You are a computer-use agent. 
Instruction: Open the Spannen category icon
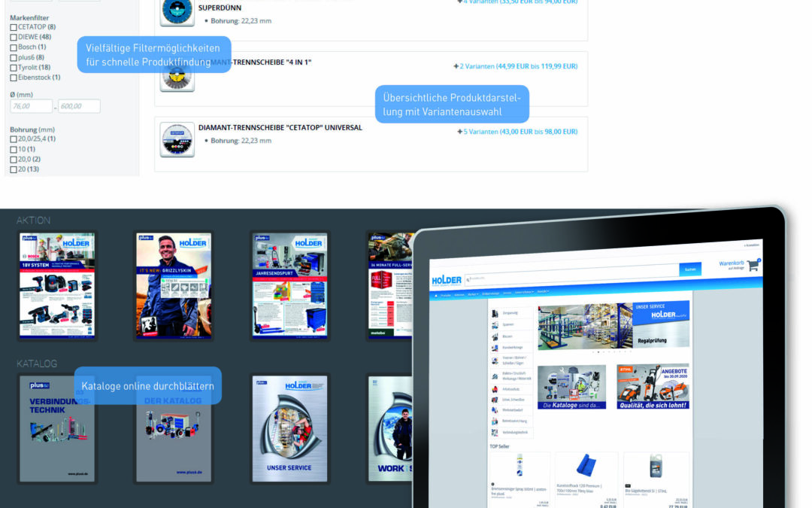pyautogui.click(x=495, y=325)
